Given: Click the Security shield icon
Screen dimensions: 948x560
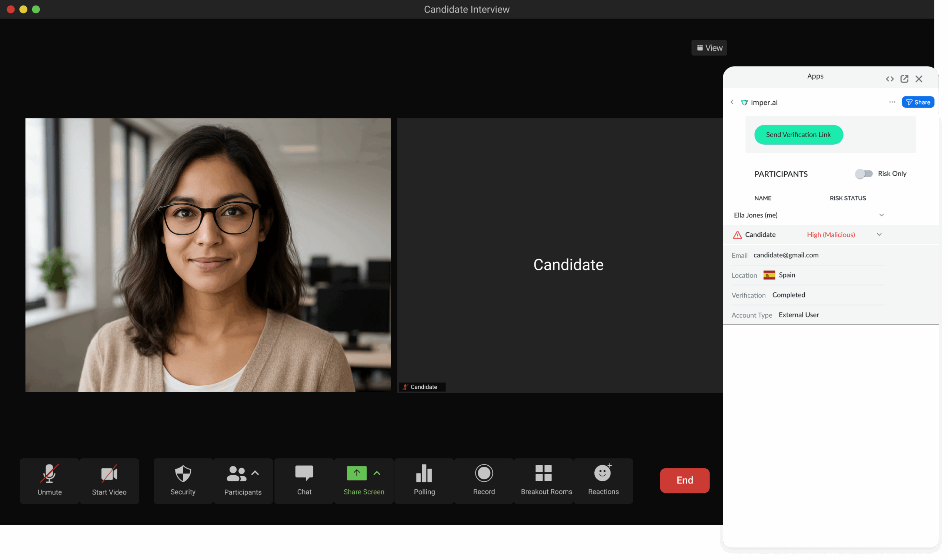Looking at the screenshot, I should pyautogui.click(x=183, y=473).
